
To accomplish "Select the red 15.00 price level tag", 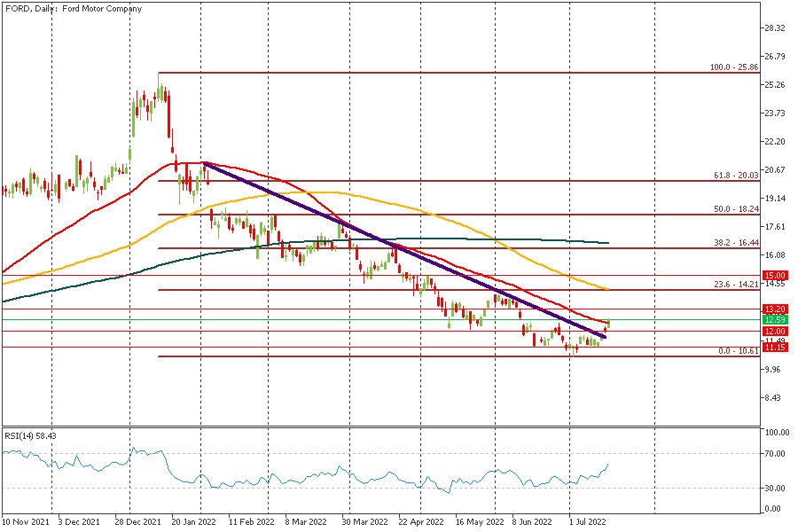I will [x=774, y=276].
